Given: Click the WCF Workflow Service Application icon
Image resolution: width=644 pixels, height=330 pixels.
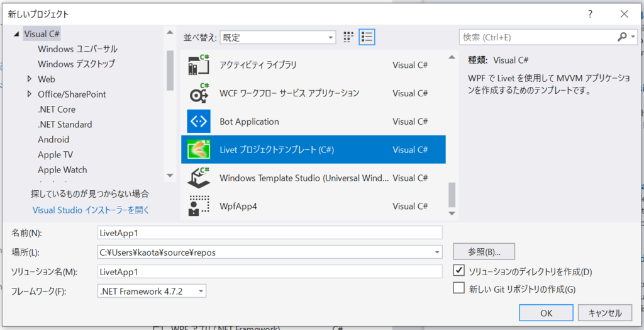Looking at the screenshot, I should pos(199,93).
